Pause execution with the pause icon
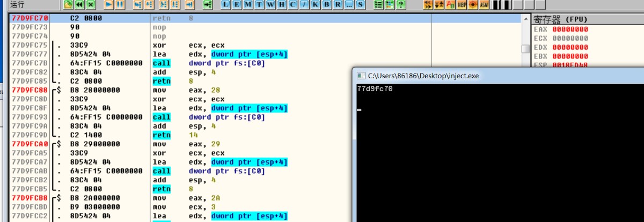The image size is (644, 222). [120, 4]
